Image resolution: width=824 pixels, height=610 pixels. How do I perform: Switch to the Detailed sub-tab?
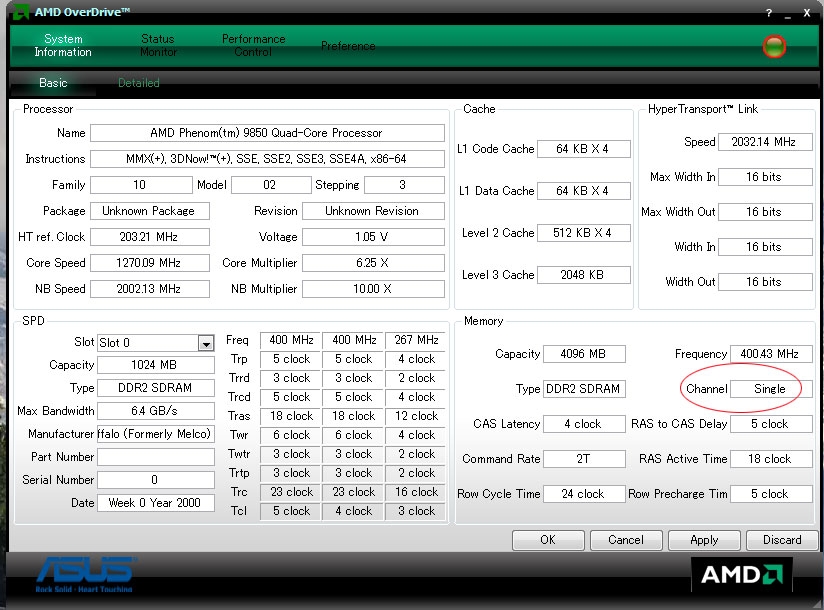point(139,82)
